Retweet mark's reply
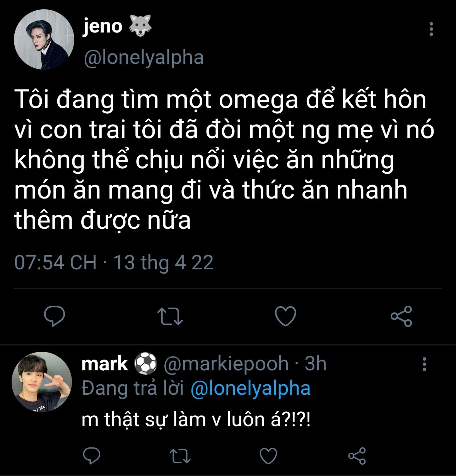This screenshot has height=476, width=456. coord(181,455)
